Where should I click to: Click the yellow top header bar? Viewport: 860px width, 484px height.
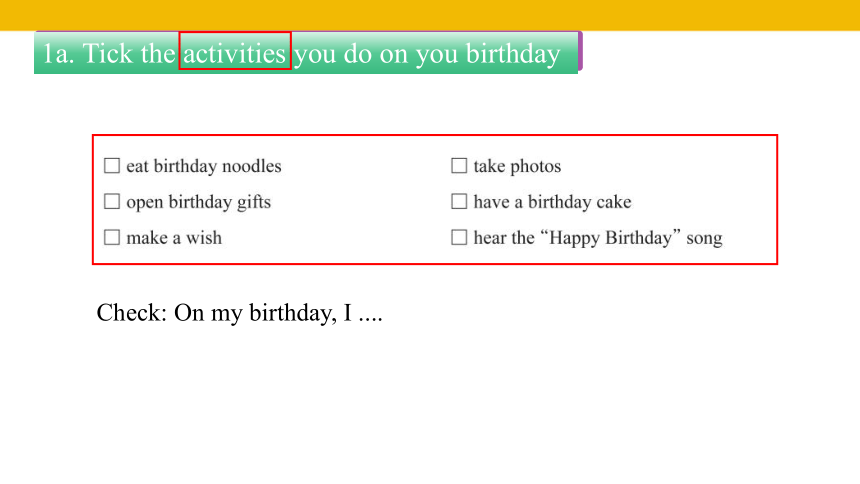point(430,15)
